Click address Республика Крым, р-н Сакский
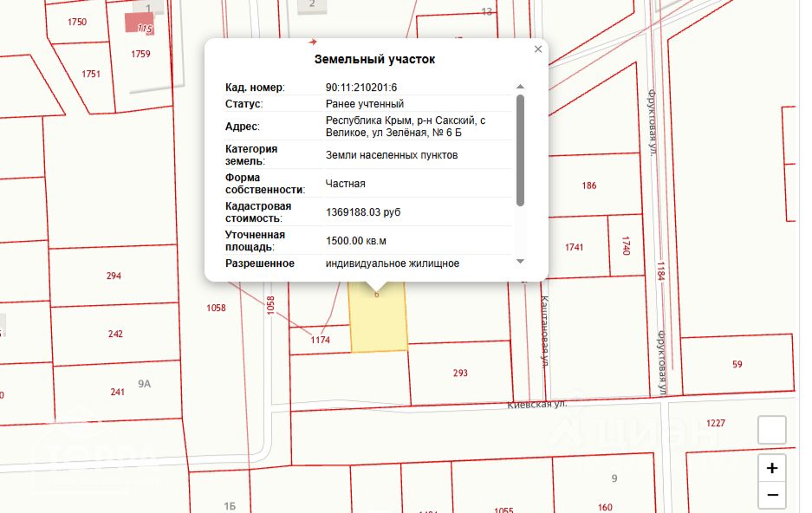 (406, 127)
